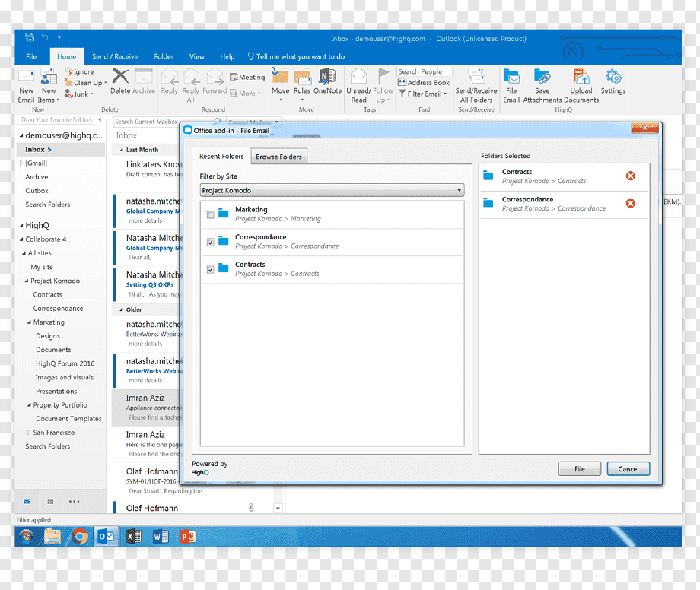Expand the San Francisco tree node
The height and width of the screenshot is (590, 700).
click(x=29, y=432)
